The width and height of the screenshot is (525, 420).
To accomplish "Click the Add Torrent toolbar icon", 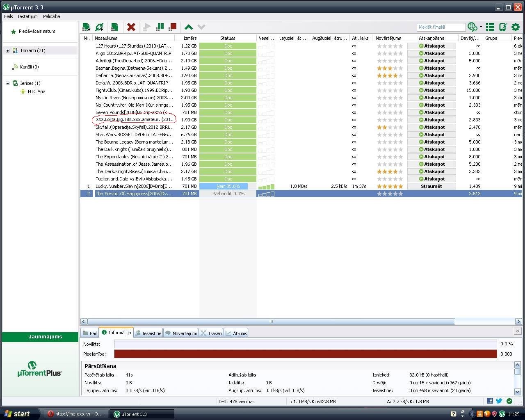I will point(86,27).
